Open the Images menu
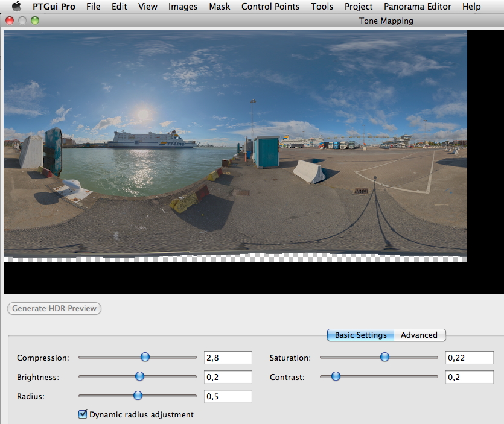Viewport: 504px width, 424px height. (x=183, y=7)
